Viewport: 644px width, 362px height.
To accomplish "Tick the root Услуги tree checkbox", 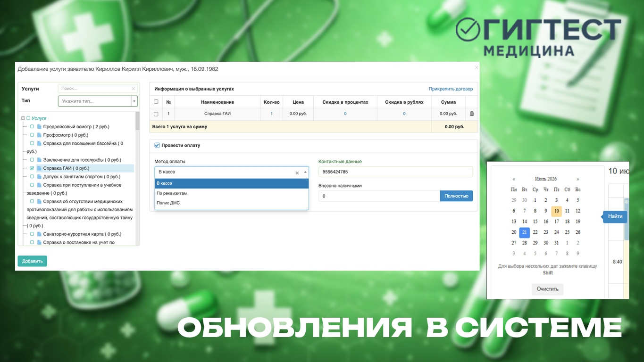I will [x=28, y=118].
